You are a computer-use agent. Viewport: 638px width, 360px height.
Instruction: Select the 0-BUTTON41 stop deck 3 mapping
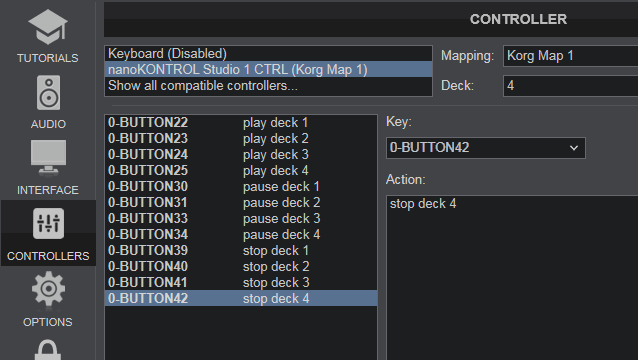pos(241,283)
